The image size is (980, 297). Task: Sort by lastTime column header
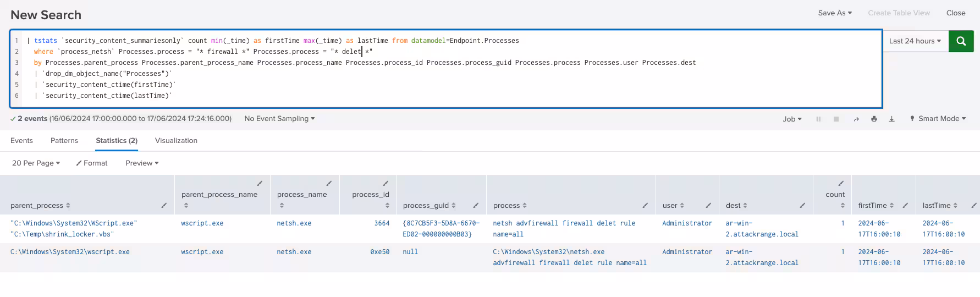tap(939, 206)
